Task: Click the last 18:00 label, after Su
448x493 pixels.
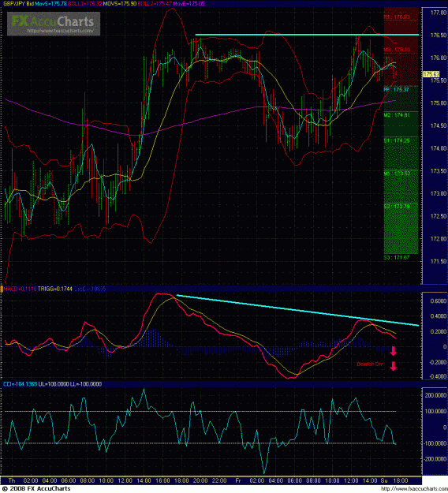Action: [401, 480]
